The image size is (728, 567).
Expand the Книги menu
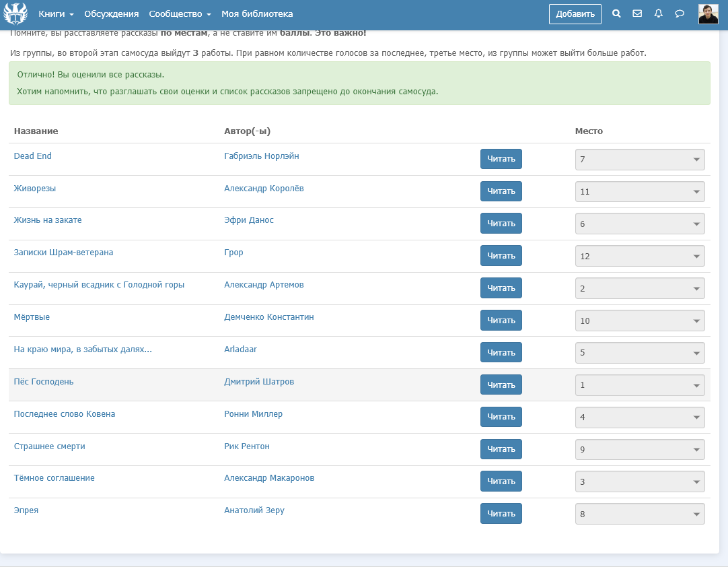[56, 13]
